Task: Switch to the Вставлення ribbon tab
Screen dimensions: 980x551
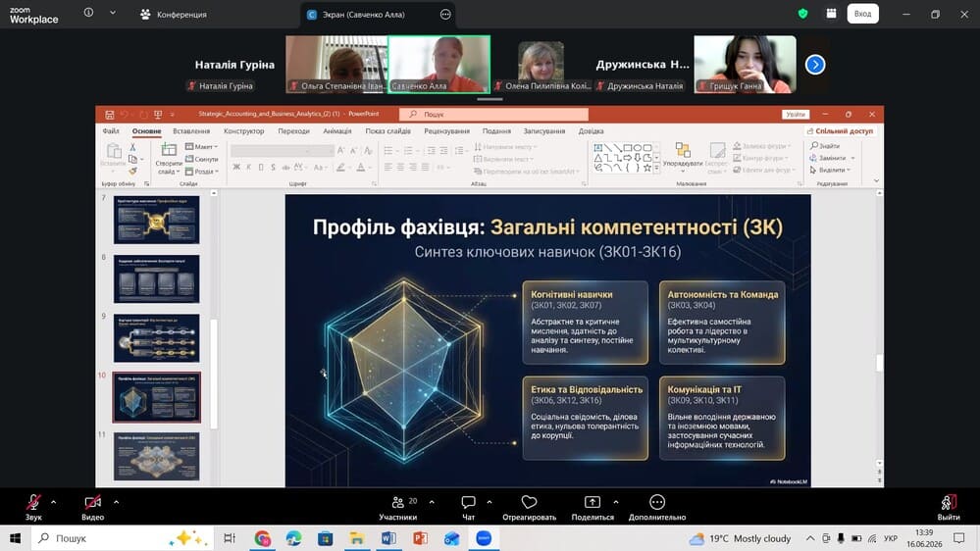Action: click(191, 131)
